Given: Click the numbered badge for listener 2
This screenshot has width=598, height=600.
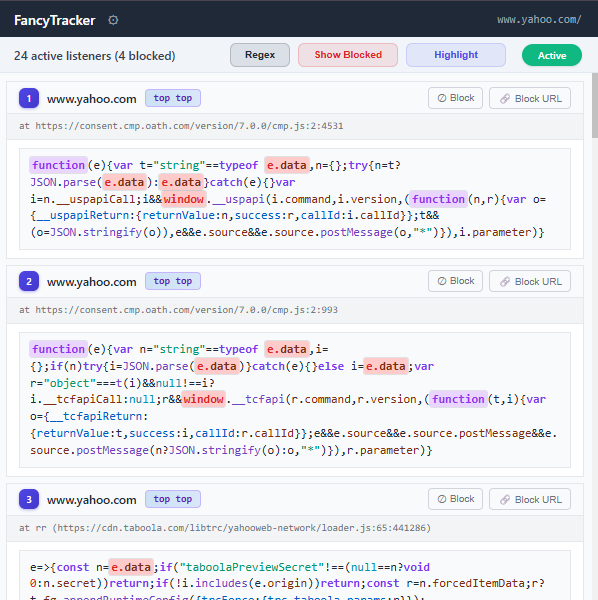Looking at the screenshot, I should (x=29, y=281).
